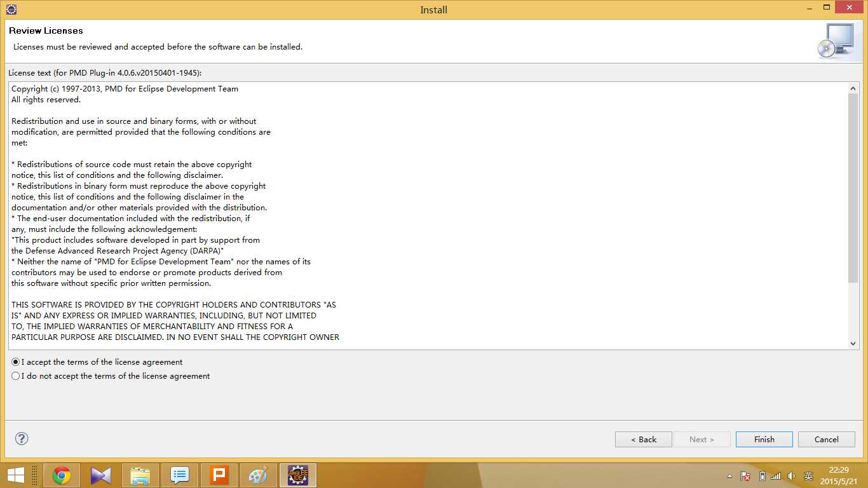This screenshot has height=488, width=868.
Task: Switch the input language indicator
Action: click(x=808, y=476)
